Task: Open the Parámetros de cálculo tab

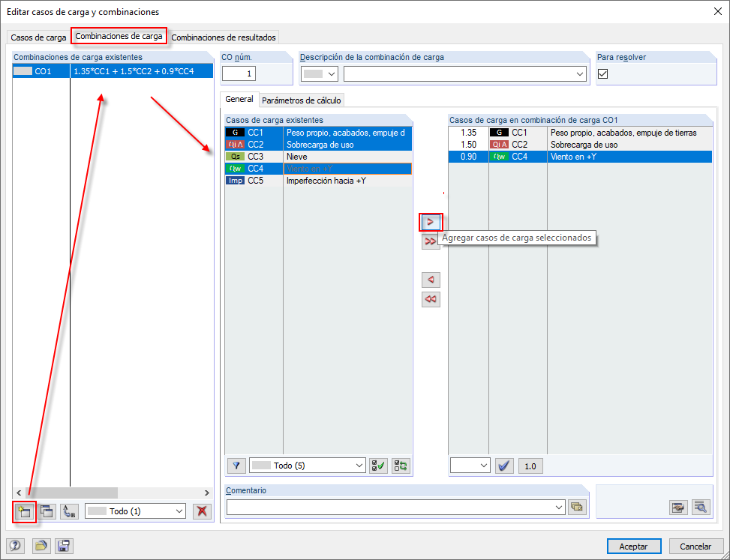Action: click(301, 99)
